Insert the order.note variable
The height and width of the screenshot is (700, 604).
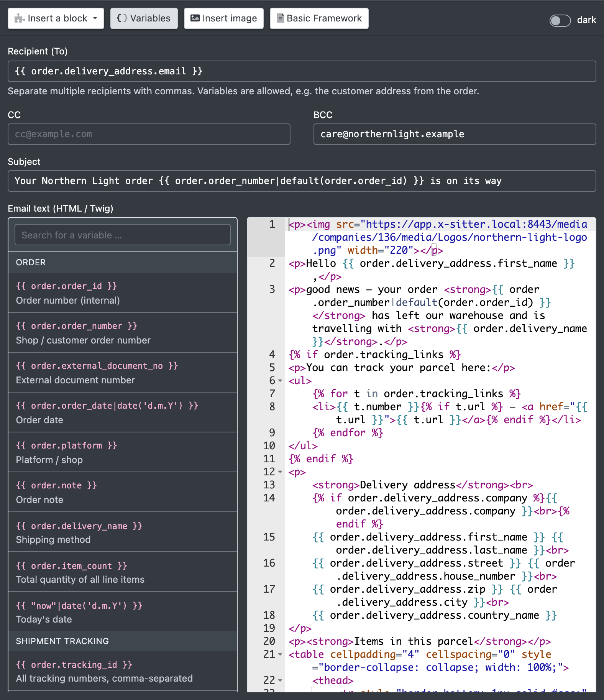click(123, 492)
